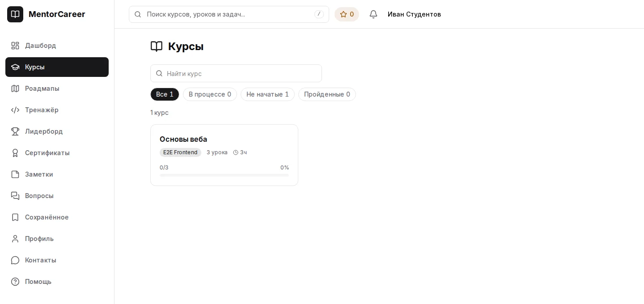Click the magnifier icon in top search bar
644x304 pixels.
coord(138,14)
